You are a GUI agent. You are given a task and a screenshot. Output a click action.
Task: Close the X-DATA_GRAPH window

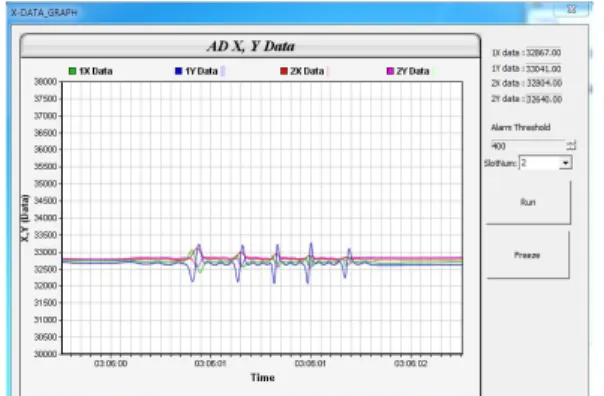click(x=572, y=9)
